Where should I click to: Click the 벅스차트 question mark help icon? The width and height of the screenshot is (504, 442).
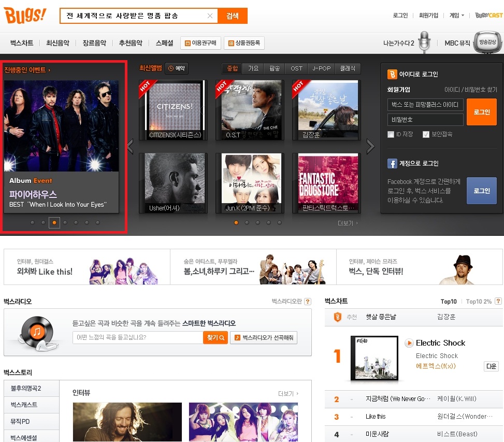[x=498, y=301]
